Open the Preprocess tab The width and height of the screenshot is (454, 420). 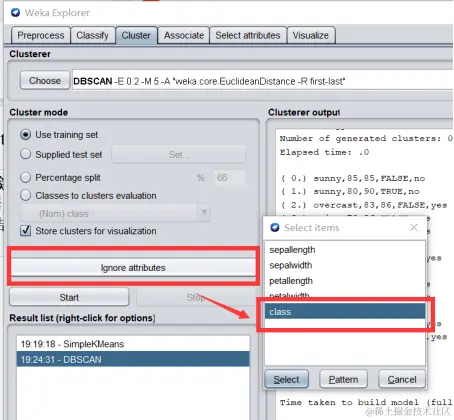tap(41, 35)
